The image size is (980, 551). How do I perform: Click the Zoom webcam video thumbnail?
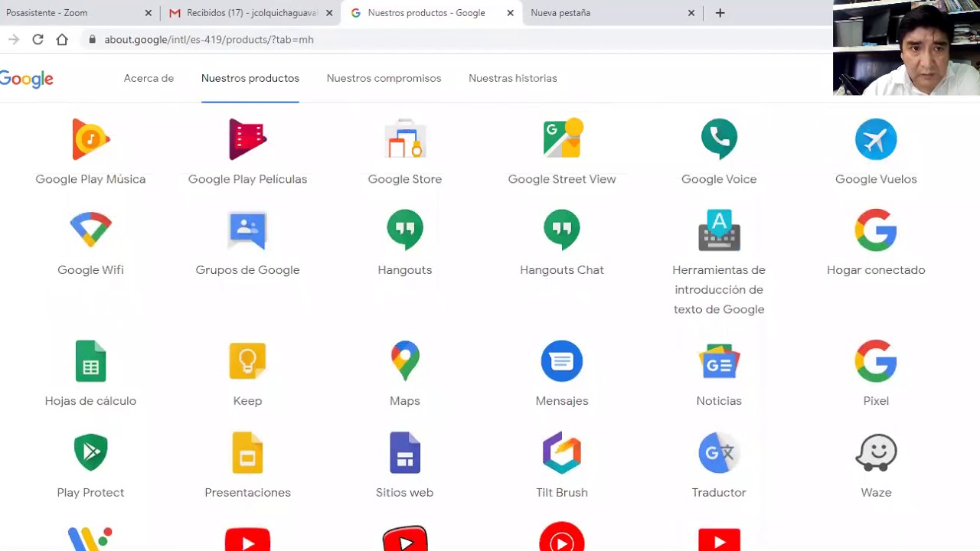[906, 47]
